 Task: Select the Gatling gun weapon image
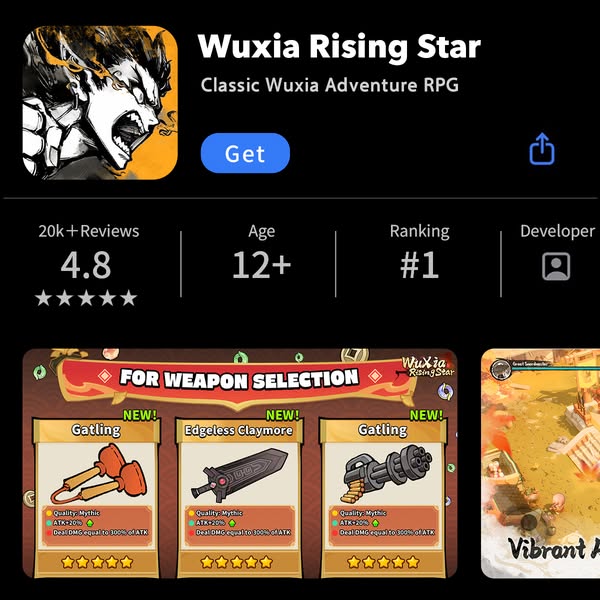(386, 476)
